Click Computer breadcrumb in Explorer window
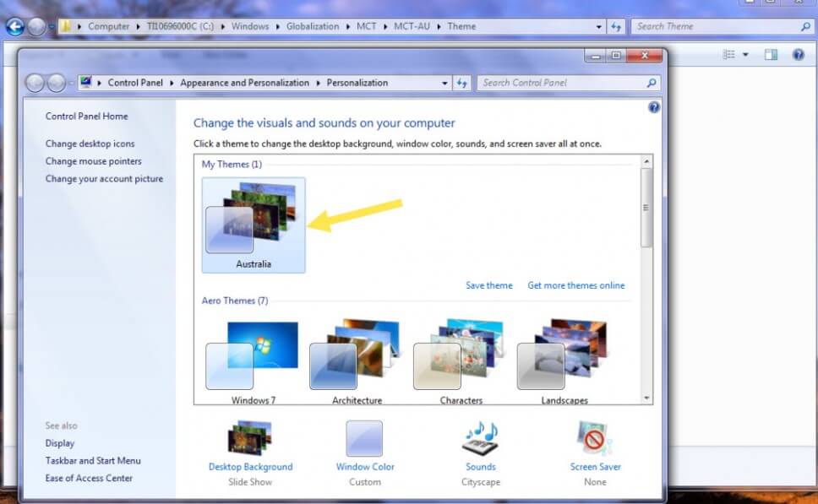Image resolution: width=818 pixels, height=504 pixels. pos(108,26)
